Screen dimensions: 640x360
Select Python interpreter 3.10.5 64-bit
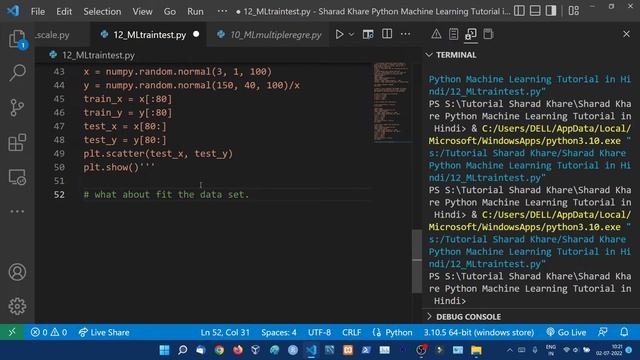[479, 332]
